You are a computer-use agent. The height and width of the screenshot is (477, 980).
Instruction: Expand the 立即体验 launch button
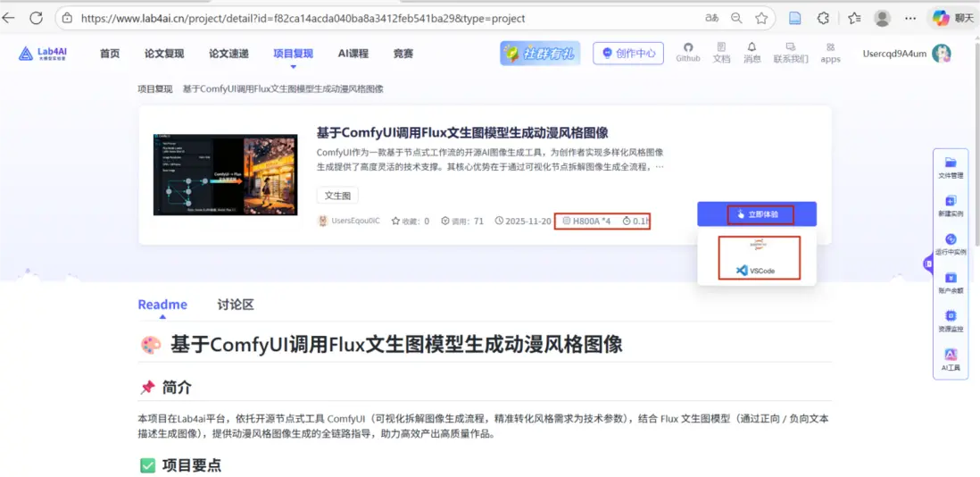tap(757, 213)
